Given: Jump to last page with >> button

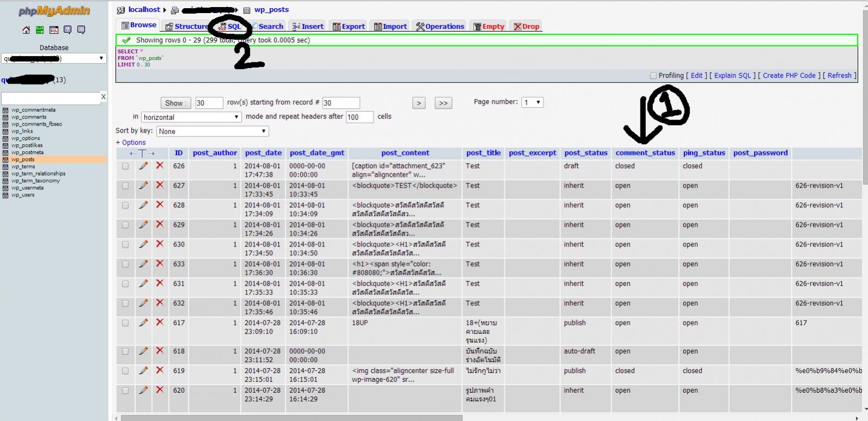Looking at the screenshot, I should click(443, 103).
